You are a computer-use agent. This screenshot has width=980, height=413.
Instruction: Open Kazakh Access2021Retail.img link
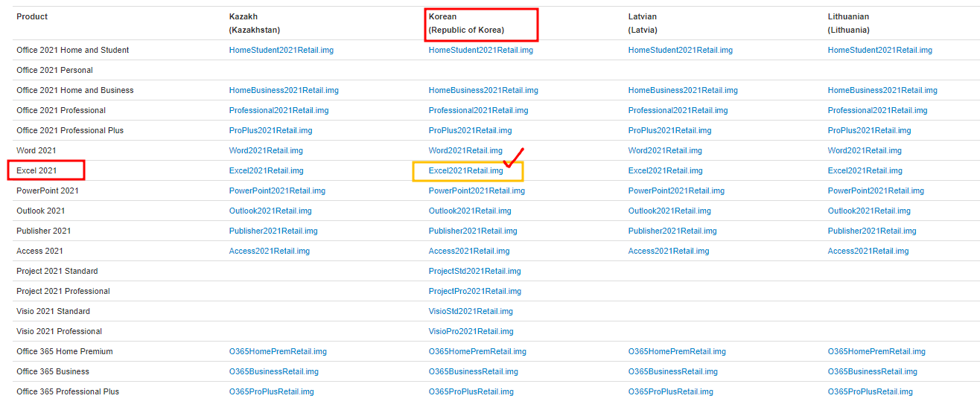[270, 251]
